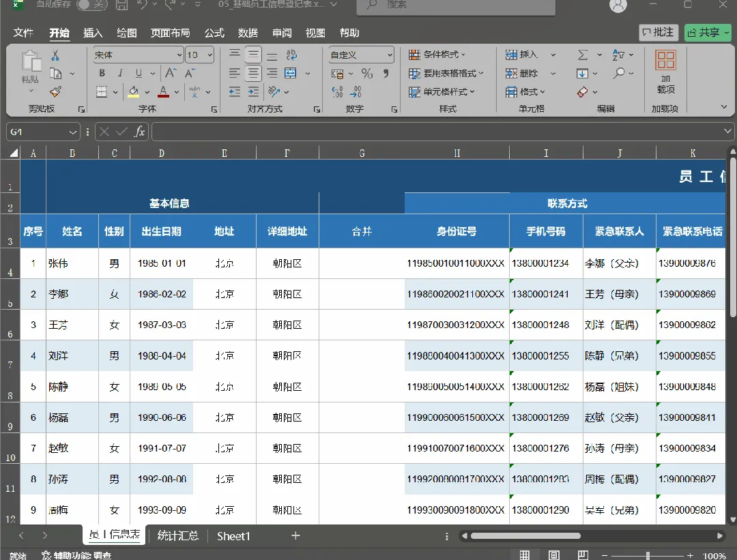Apply red font color A
The height and width of the screenshot is (560, 737).
(163, 91)
